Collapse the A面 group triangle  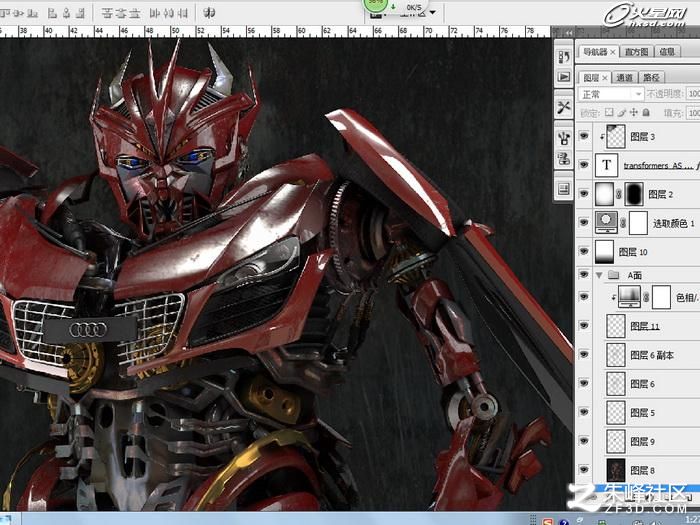click(599, 275)
